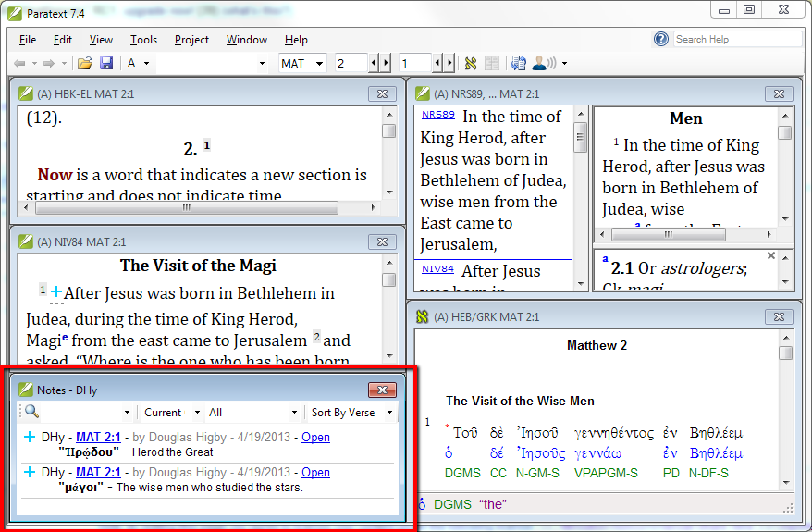Viewport: 812px width, 532px height.
Task: Open the 'Current' notes filter dropdown
Action: (197, 413)
